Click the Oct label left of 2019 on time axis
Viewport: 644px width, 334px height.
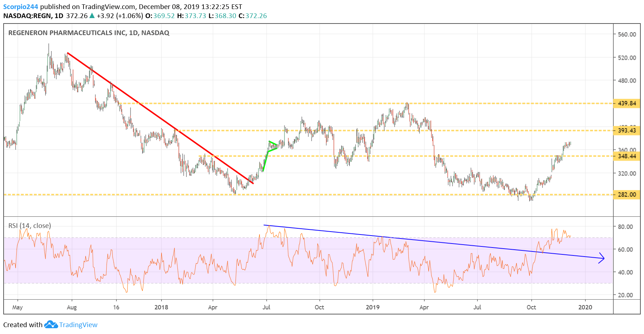(x=319, y=307)
